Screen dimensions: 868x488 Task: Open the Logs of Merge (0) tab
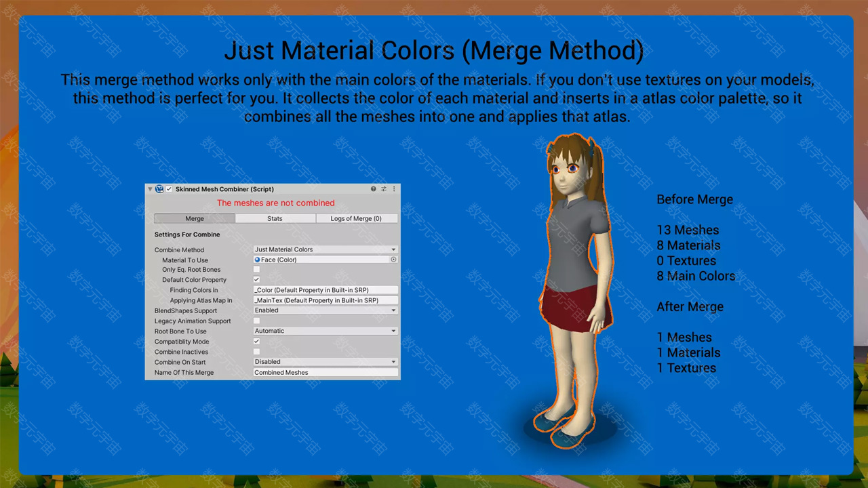(x=357, y=218)
